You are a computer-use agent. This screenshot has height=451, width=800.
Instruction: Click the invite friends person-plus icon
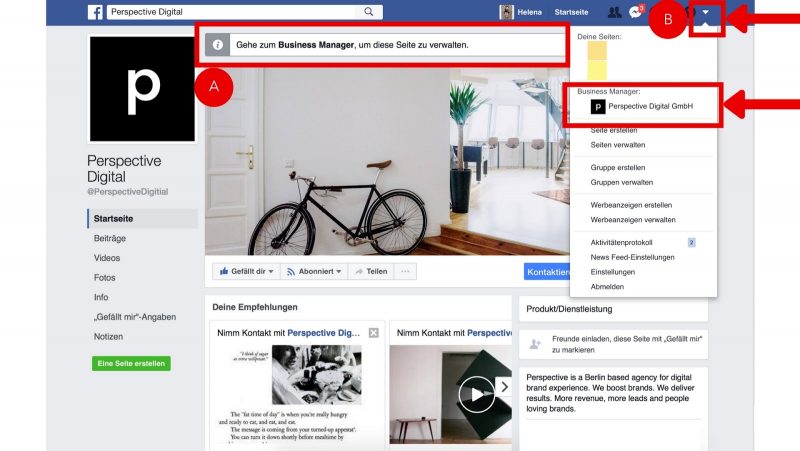point(535,344)
